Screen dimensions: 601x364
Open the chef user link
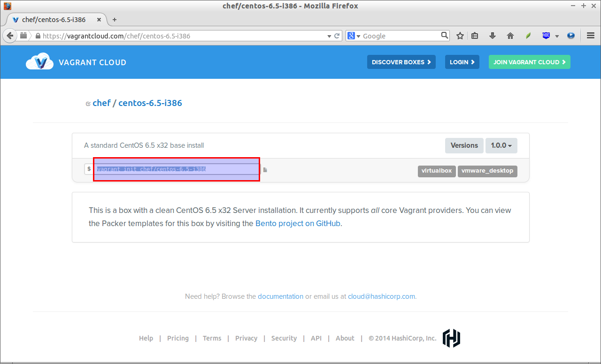tap(101, 103)
